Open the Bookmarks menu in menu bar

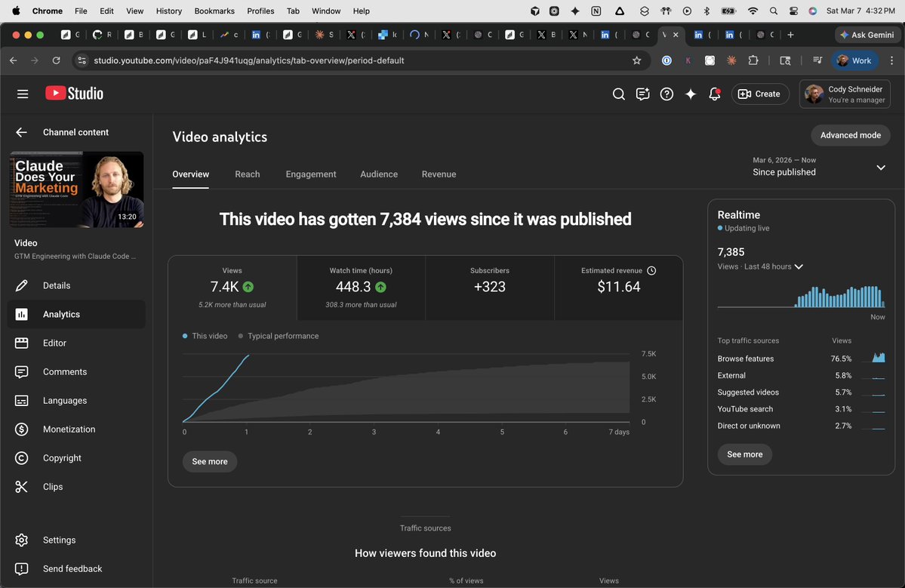pos(214,11)
